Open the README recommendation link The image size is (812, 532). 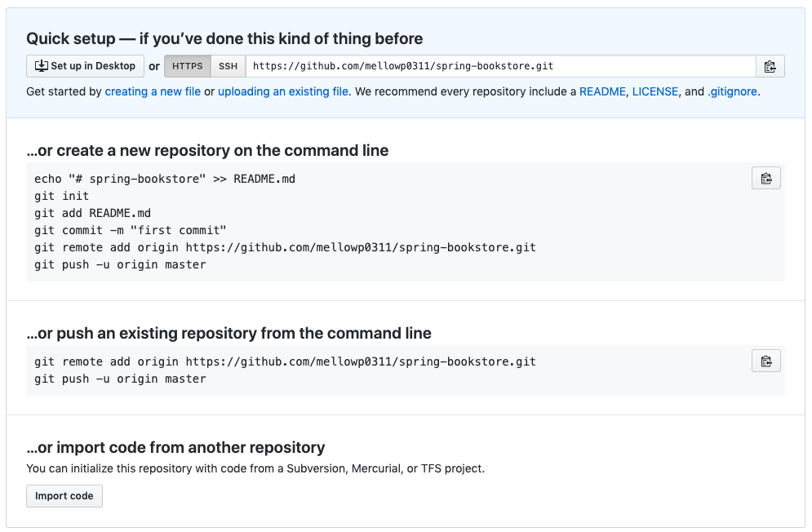(x=602, y=91)
